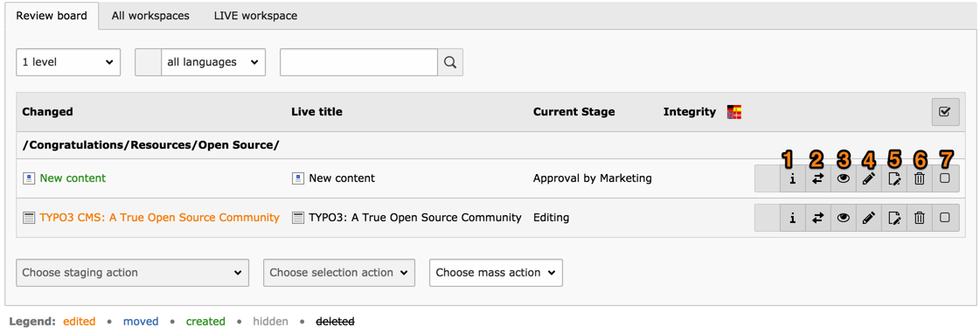980x335 pixels.
Task: Click the blue moved legend label
Action: [x=141, y=322]
